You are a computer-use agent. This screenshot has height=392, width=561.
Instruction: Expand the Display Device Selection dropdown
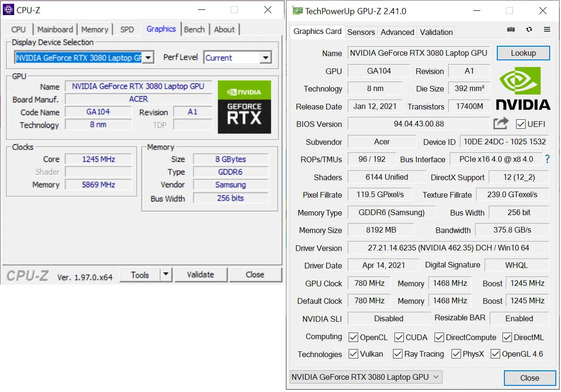(148, 58)
